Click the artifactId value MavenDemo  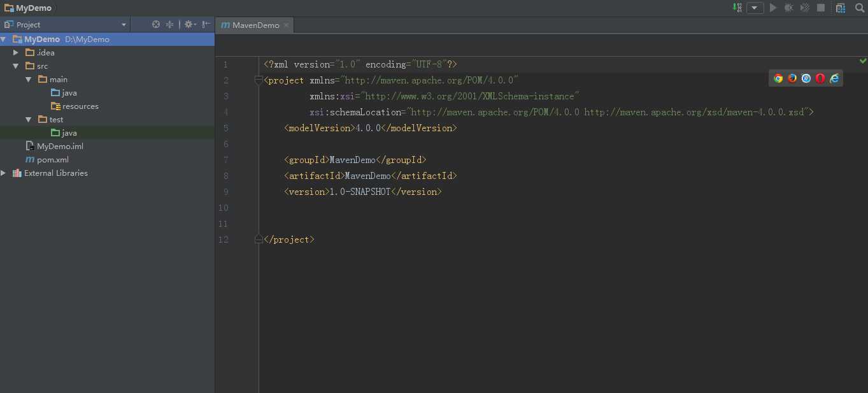(x=367, y=176)
